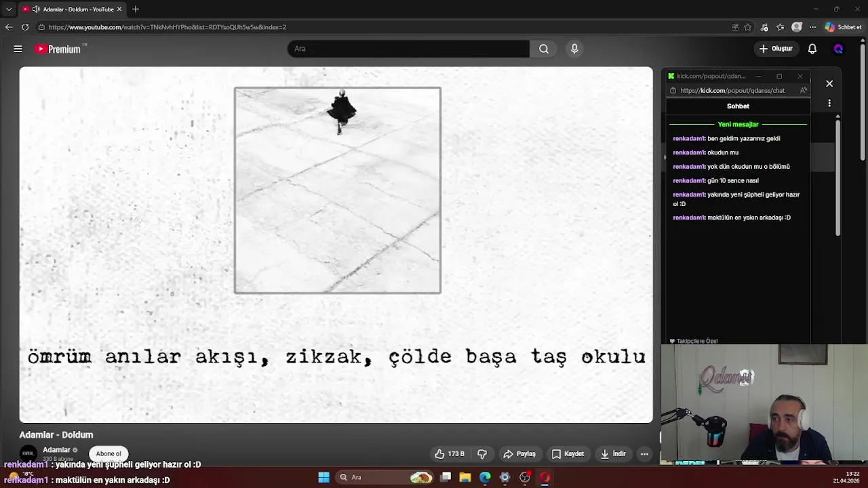Screen dimensions: 868x488
Task: Select the Adamlar - Doldum YouTube tab
Action: (x=71, y=9)
